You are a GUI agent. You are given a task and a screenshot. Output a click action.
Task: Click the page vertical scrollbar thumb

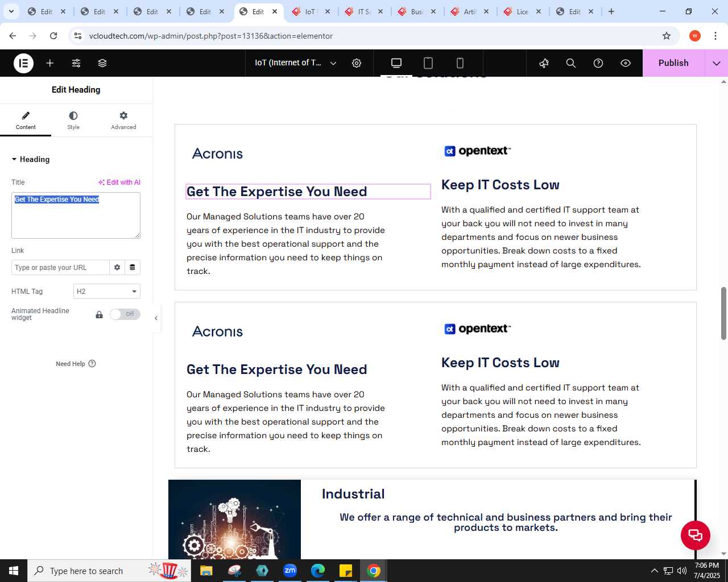[723, 314]
